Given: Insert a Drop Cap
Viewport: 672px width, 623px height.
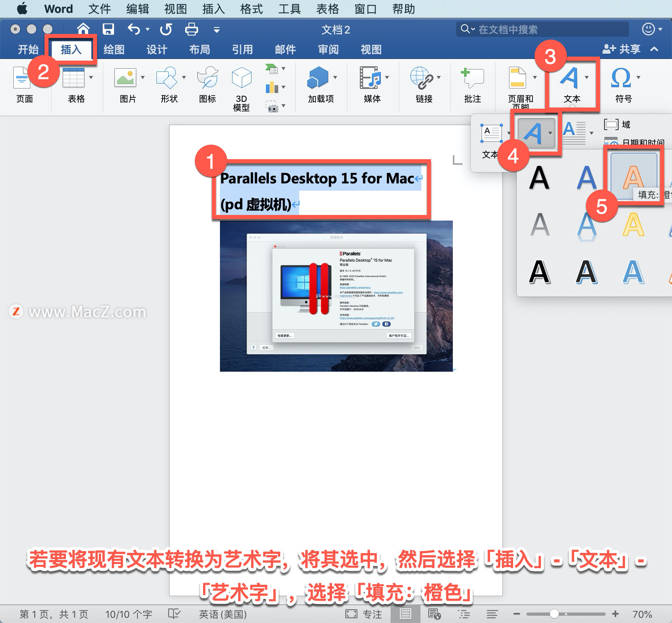Looking at the screenshot, I should pos(574,133).
